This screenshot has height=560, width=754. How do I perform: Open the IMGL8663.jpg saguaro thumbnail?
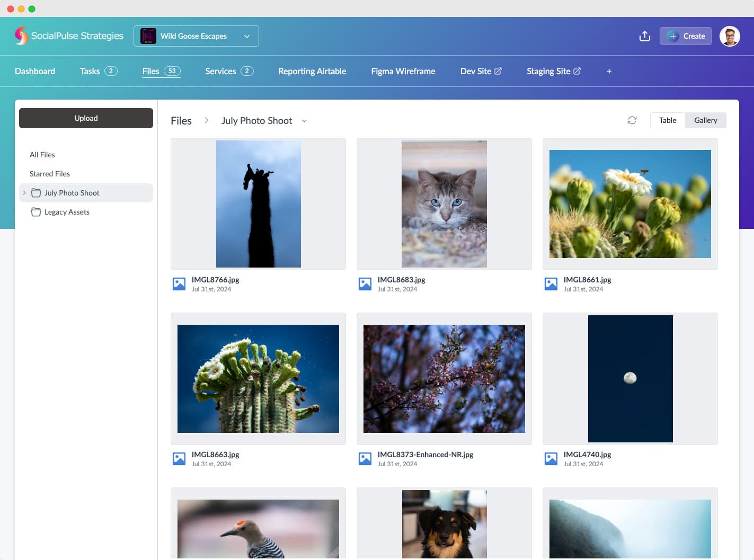(x=258, y=379)
